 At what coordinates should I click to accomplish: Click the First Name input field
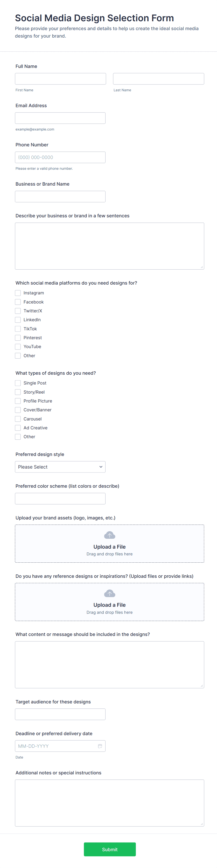click(61, 79)
